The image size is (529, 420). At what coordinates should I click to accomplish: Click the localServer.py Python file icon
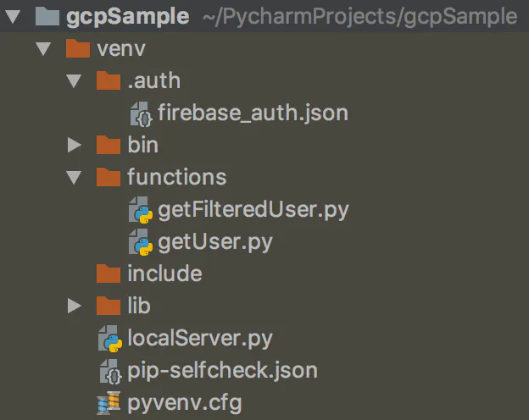click(110, 339)
